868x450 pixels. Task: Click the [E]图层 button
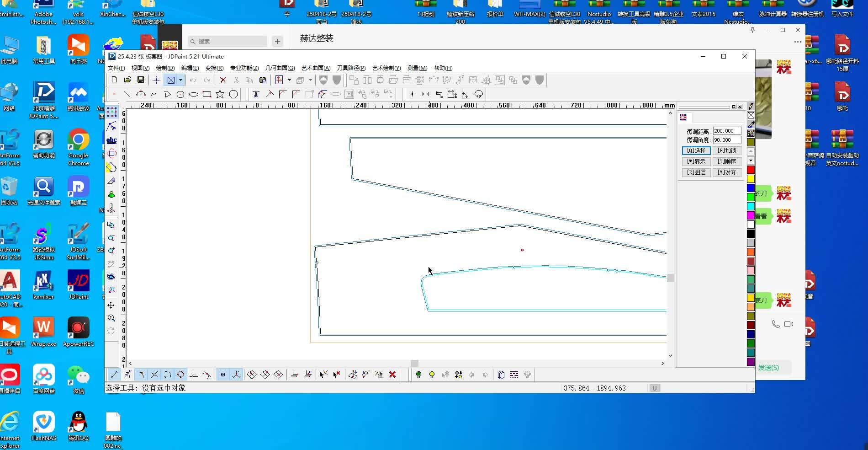click(696, 172)
